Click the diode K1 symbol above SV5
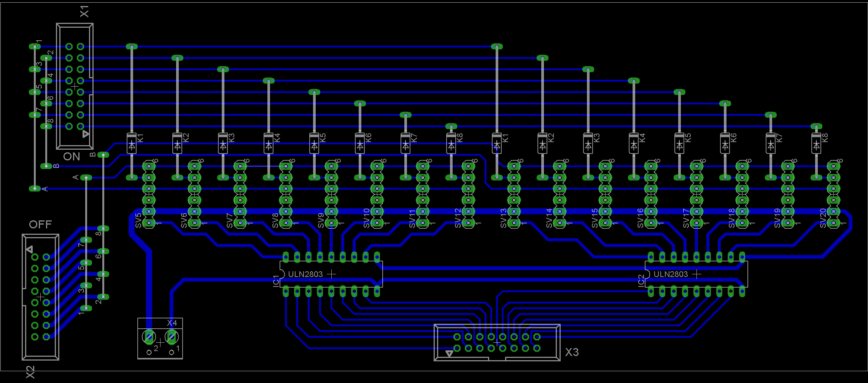This screenshot has width=868, height=383. 132,145
